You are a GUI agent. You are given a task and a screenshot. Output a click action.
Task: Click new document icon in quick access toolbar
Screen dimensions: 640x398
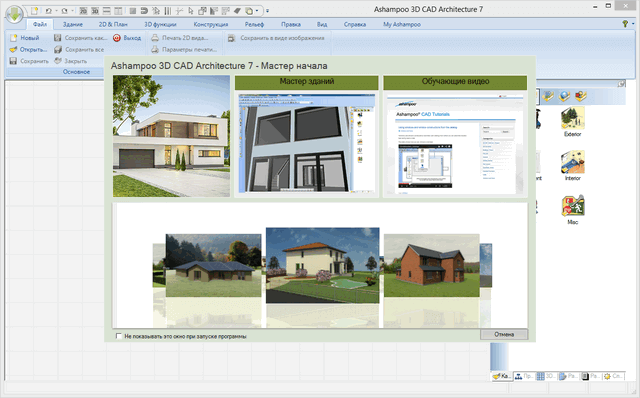point(35,11)
